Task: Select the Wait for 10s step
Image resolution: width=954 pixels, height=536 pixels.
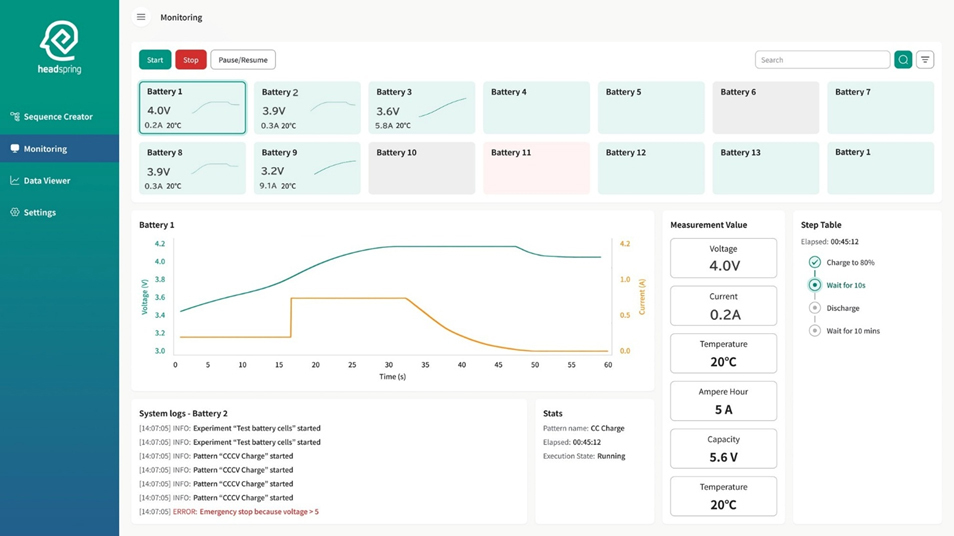Action: (815, 285)
